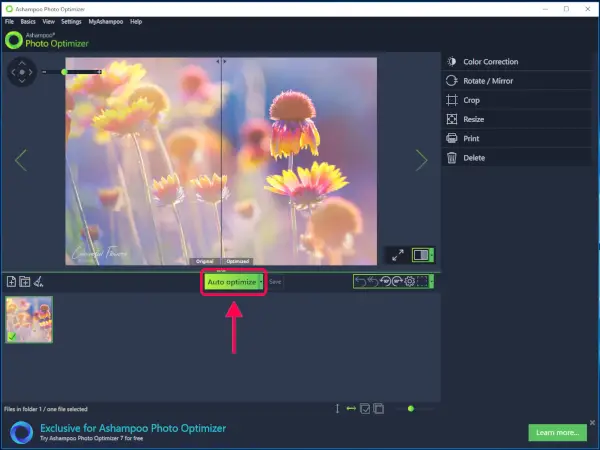Click the Delete trash icon
This screenshot has height=450, width=600.
coord(452,157)
